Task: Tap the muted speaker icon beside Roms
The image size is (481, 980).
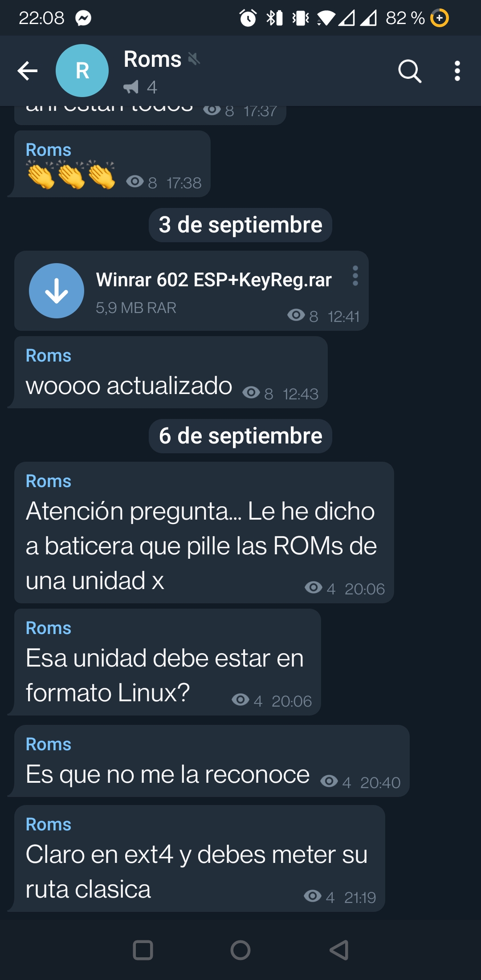Action: (x=194, y=58)
